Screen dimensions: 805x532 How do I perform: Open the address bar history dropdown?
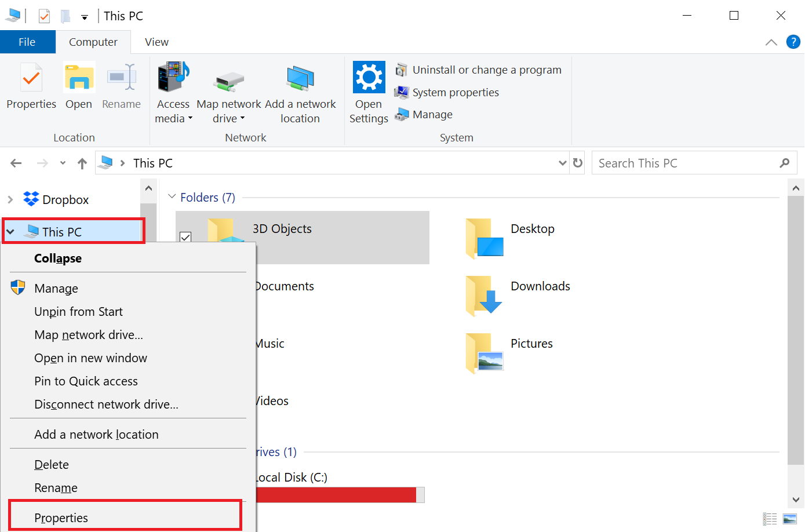click(x=562, y=163)
